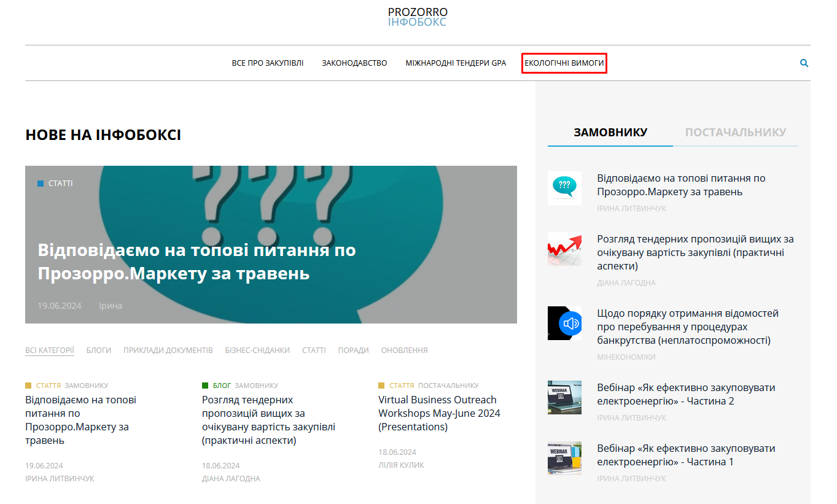The image size is (837, 504).
Task: Open sidebar link Відповідаємо на топові питання
Action: pos(681,185)
